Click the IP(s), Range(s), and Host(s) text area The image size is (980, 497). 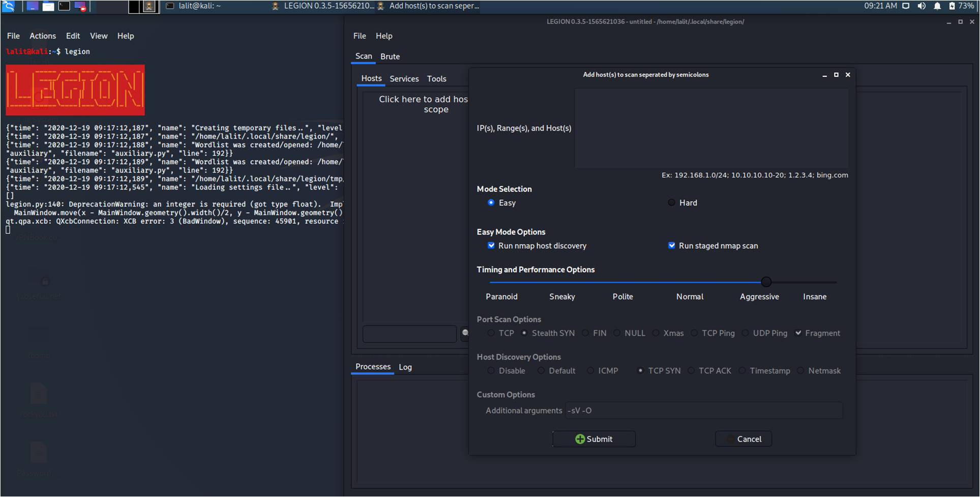click(x=711, y=128)
